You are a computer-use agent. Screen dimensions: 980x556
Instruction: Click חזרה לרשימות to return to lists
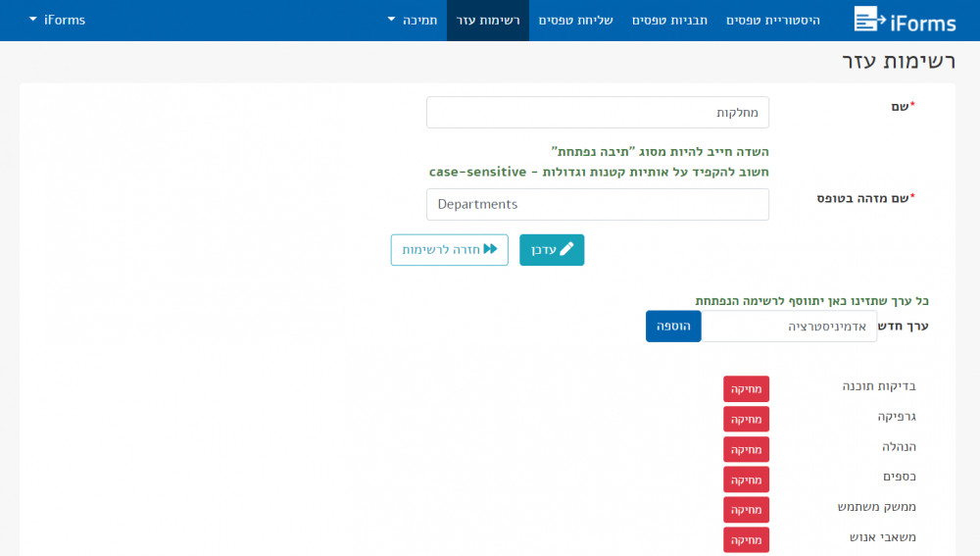[x=449, y=250]
